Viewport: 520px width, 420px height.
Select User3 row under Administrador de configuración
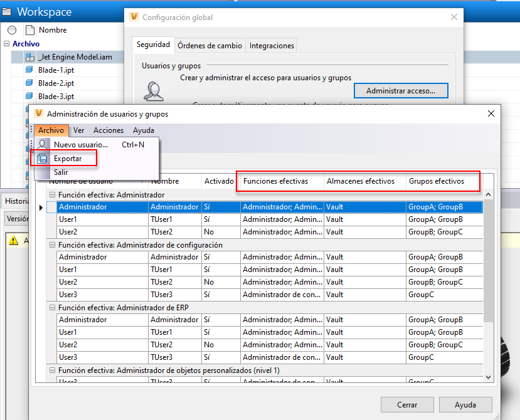[x=269, y=295]
